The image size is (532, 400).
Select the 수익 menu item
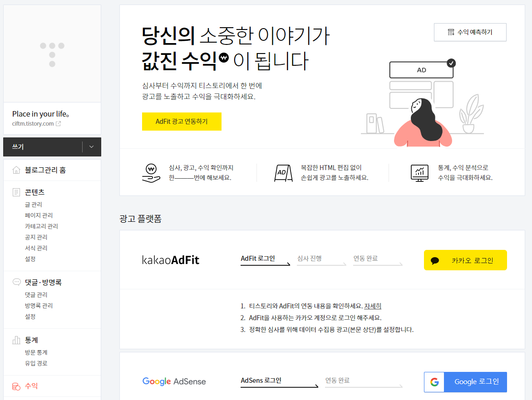click(x=31, y=386)
